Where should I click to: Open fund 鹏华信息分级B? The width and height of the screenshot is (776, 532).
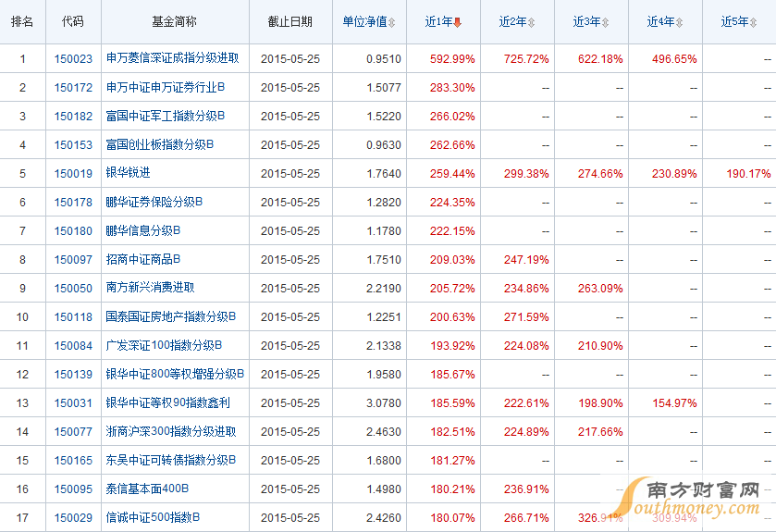pyautogui.click(x=143, y=230)
